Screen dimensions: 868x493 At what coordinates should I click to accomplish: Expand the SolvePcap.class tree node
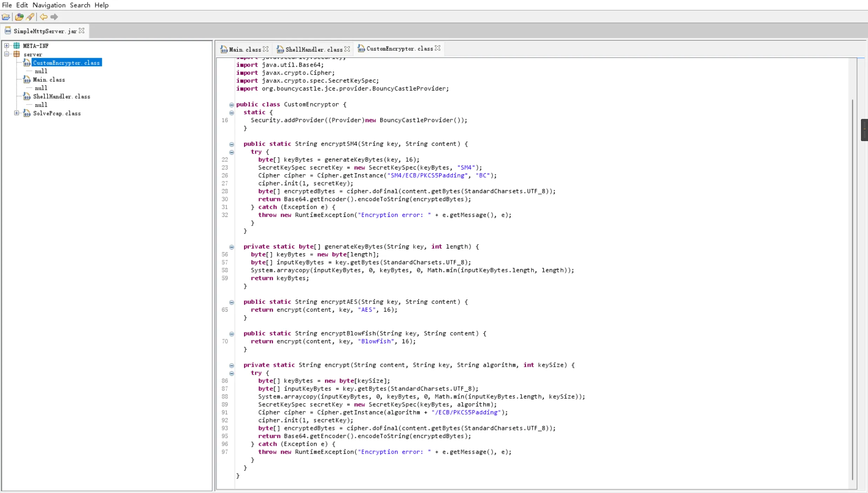(16, 113)
